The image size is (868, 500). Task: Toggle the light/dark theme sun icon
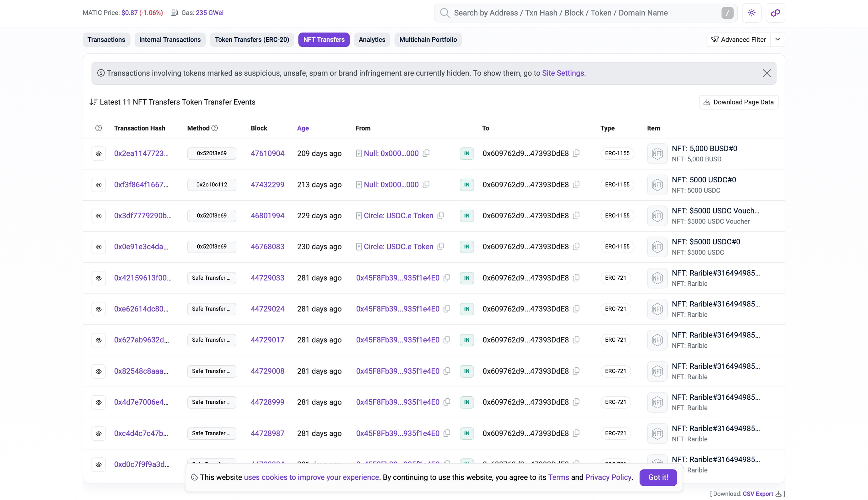751,13
